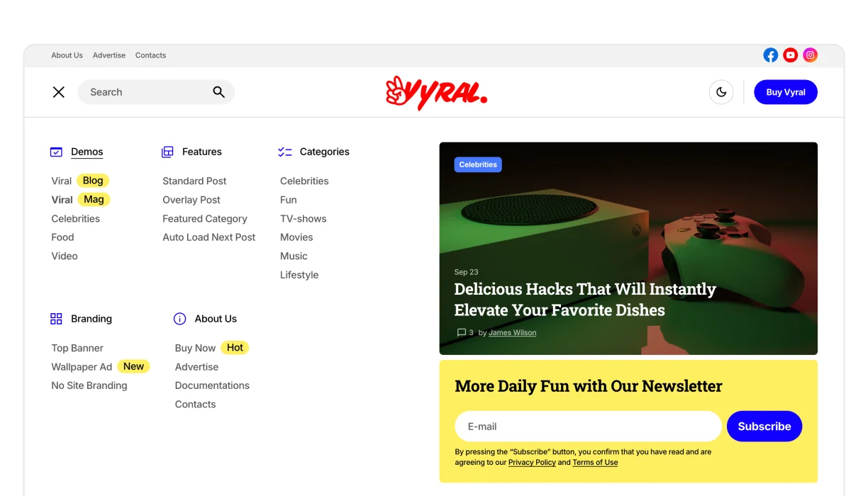Open the Categories menu heading
868x496 pixels.
[325, 152]
